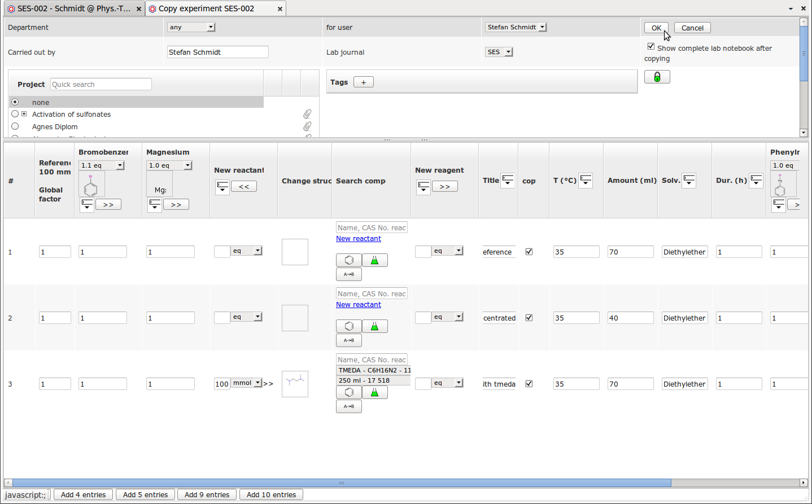Click the fill-down icon next to Solv.

[689, 181]
